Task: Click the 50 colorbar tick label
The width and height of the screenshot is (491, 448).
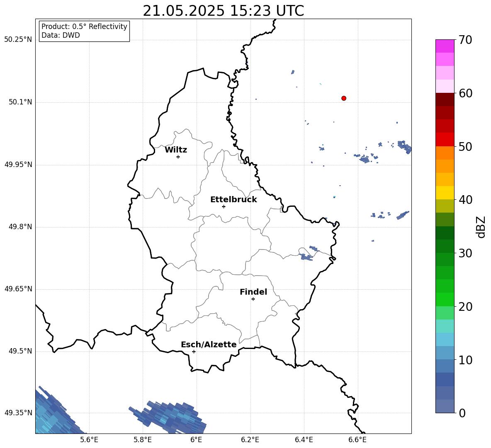Action: [465, 146]
